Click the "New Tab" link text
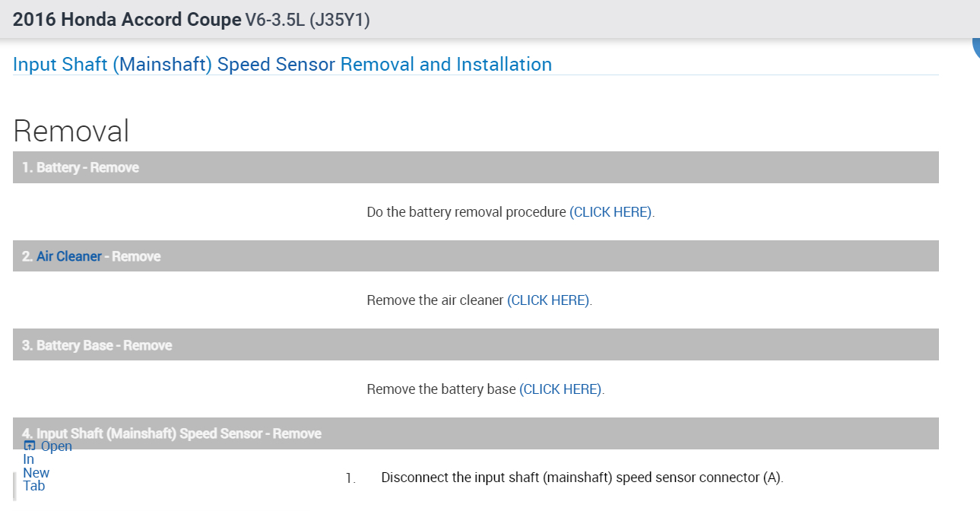This screenshot has width=980, height=511. tap(36, 479)
